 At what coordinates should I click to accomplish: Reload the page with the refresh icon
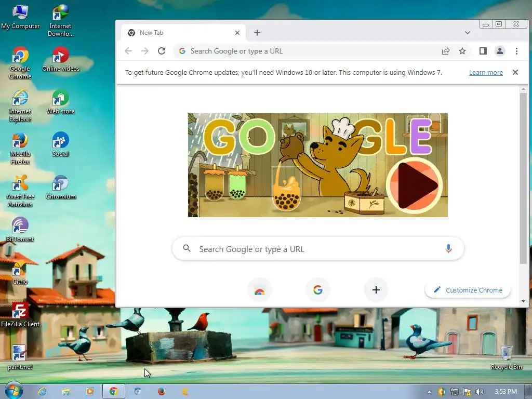click(x=162, y=51)
